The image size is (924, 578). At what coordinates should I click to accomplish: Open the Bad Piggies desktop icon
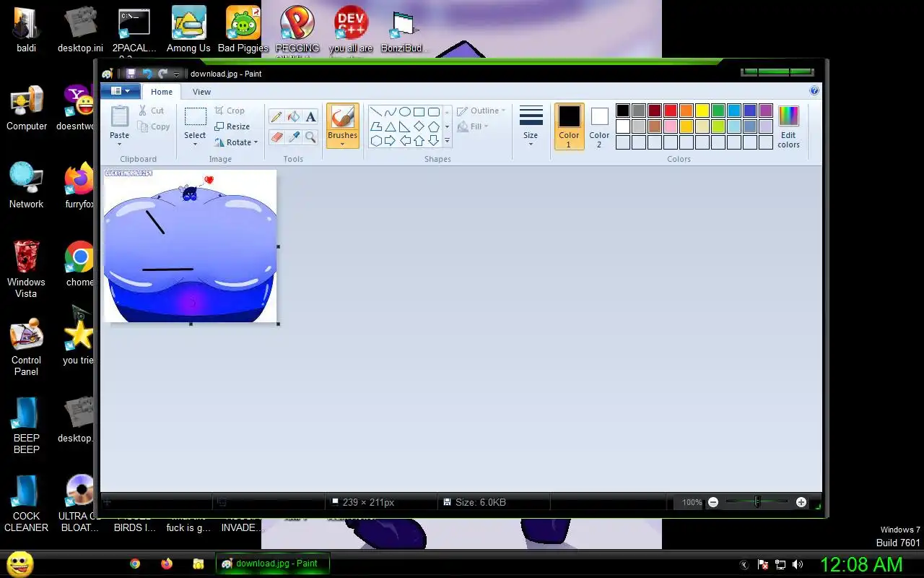[243, 30]
